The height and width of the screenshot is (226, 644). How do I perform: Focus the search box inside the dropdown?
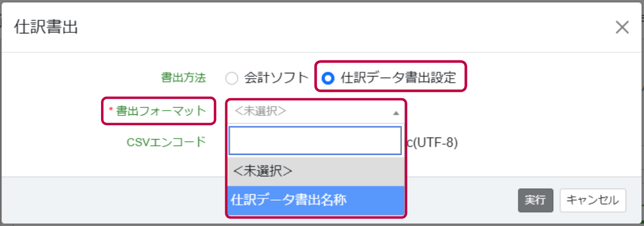pos(314,140)
